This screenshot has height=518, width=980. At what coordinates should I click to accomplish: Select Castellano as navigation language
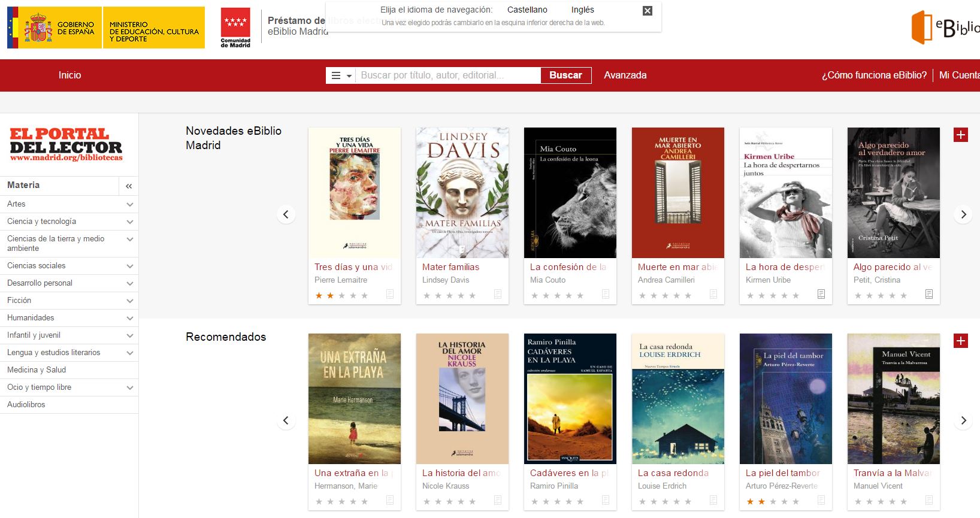pyautogui.click(x=527, y=10)
